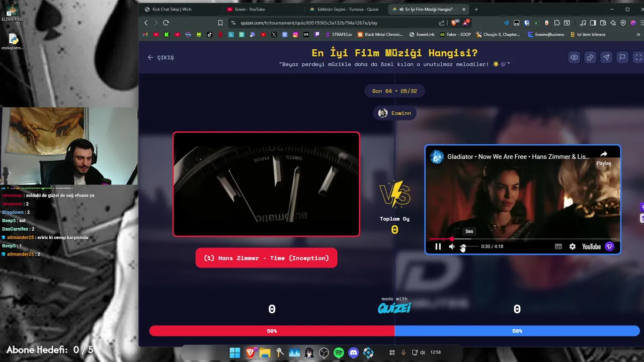Viewport: 644px width, 362px height.
Task: Mute the YouTube player volume icon
Action: (451, 246)
